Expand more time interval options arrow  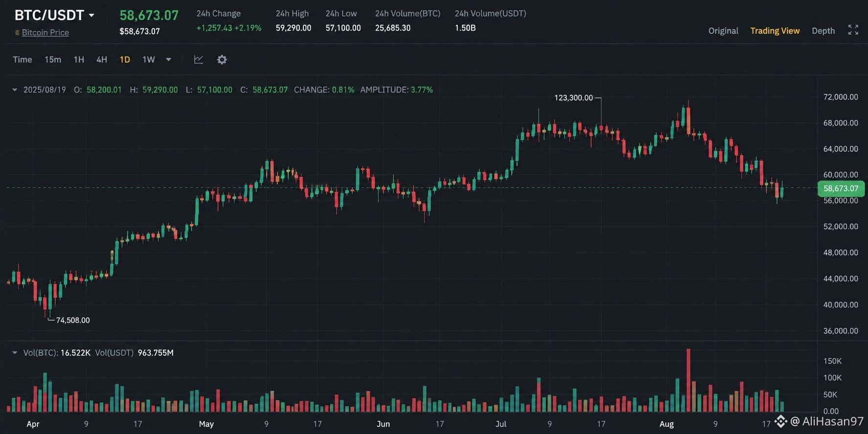(x=168, y=60)
